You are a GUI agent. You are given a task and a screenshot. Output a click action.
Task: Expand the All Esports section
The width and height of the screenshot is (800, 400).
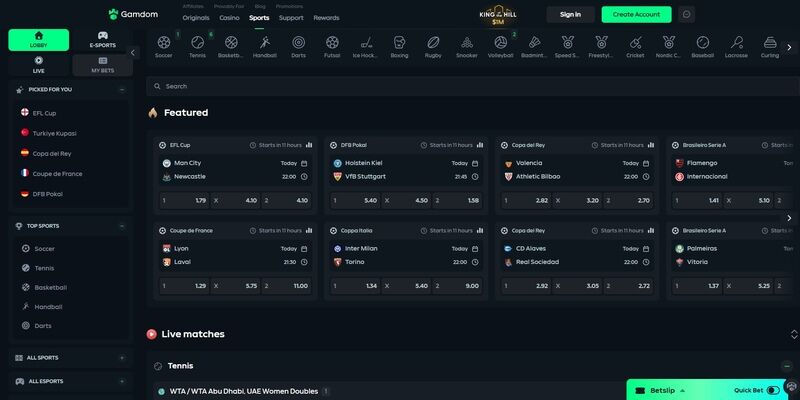click(122, 382)
